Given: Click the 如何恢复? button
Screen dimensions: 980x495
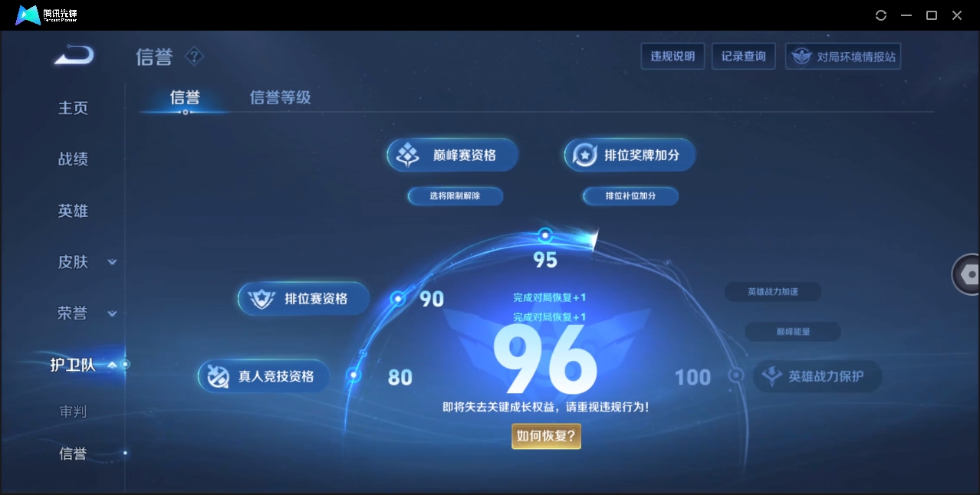Looking at the screenshot, I should [x=547, y=437].
